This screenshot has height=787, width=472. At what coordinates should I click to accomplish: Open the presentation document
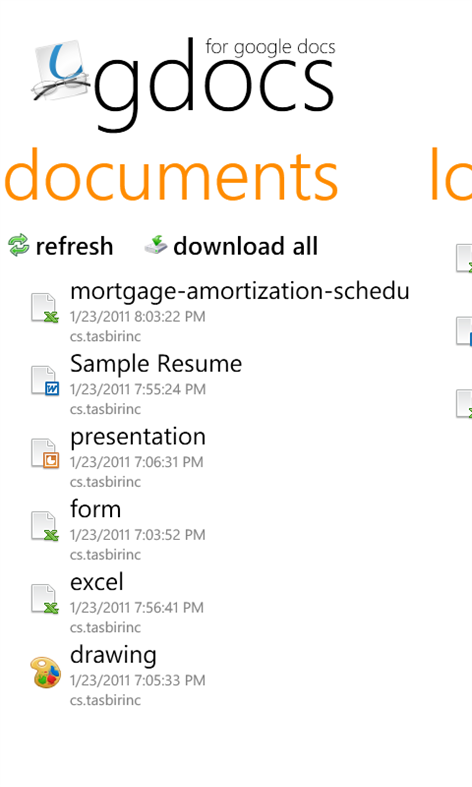tap(138, 437)
